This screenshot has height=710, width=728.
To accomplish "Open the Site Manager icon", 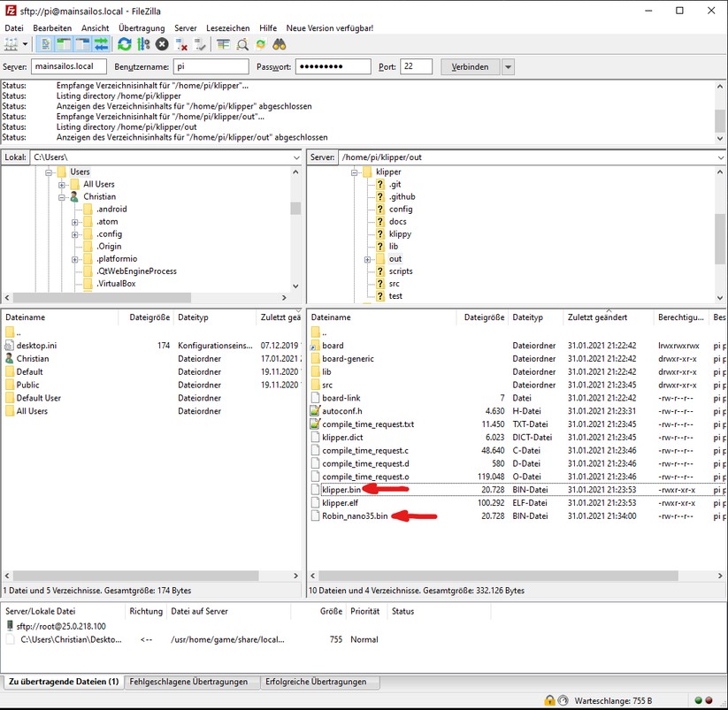I will (13, 44).
